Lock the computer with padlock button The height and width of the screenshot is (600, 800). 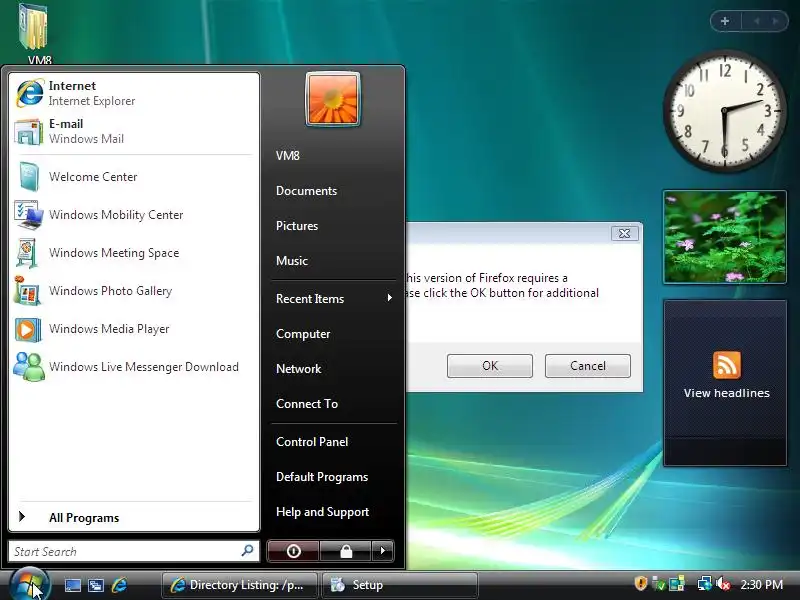click(346, 551)
